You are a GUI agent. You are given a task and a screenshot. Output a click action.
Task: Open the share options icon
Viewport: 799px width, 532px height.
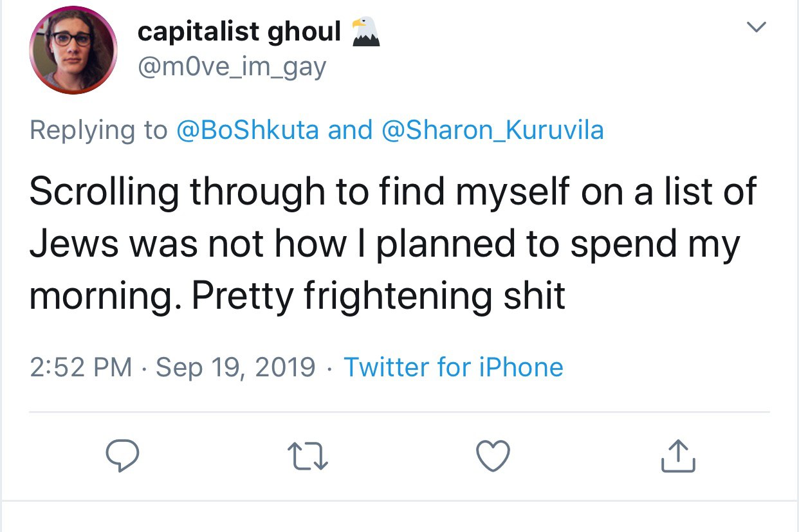(x=678, y=456)
